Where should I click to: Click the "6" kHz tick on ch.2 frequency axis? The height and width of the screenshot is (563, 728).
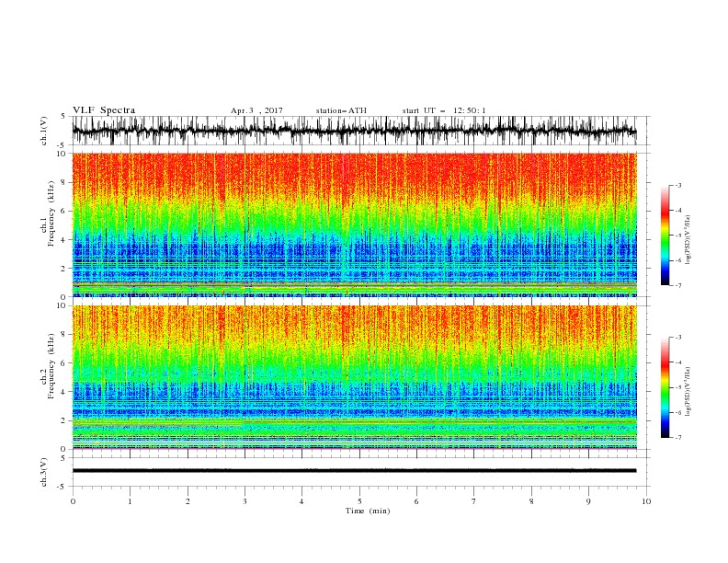tap(63, 363)
